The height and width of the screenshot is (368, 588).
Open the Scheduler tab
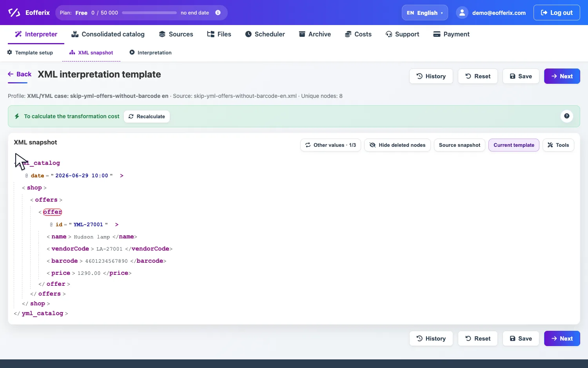tap(265, 34)
